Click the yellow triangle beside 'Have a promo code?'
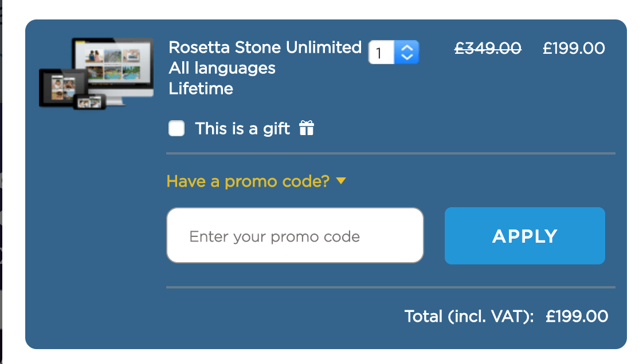 pos(342,181)
